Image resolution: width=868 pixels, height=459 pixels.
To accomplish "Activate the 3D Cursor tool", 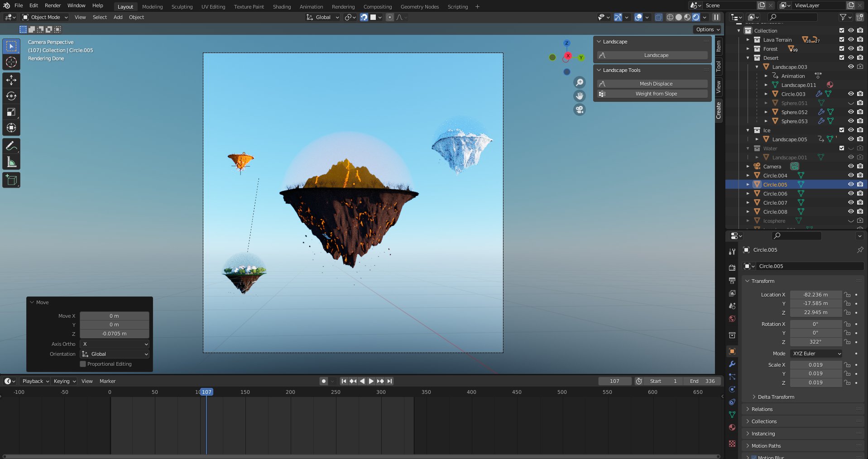I will (x=11, y=62).
